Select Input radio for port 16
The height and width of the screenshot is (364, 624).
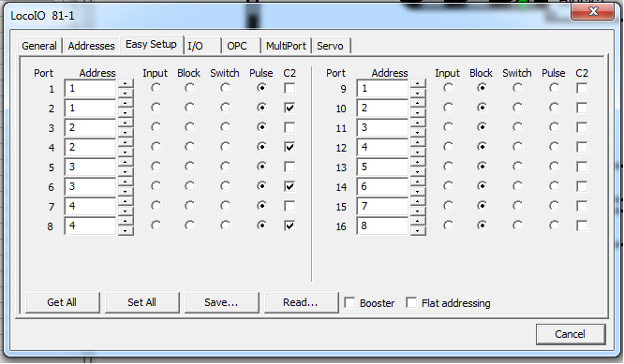(449, 226)
